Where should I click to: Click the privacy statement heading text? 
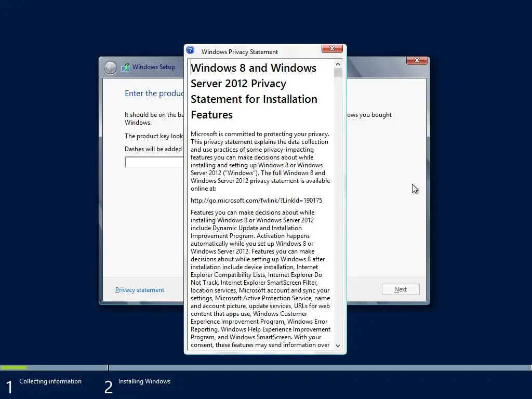click(x=254, y=91)
